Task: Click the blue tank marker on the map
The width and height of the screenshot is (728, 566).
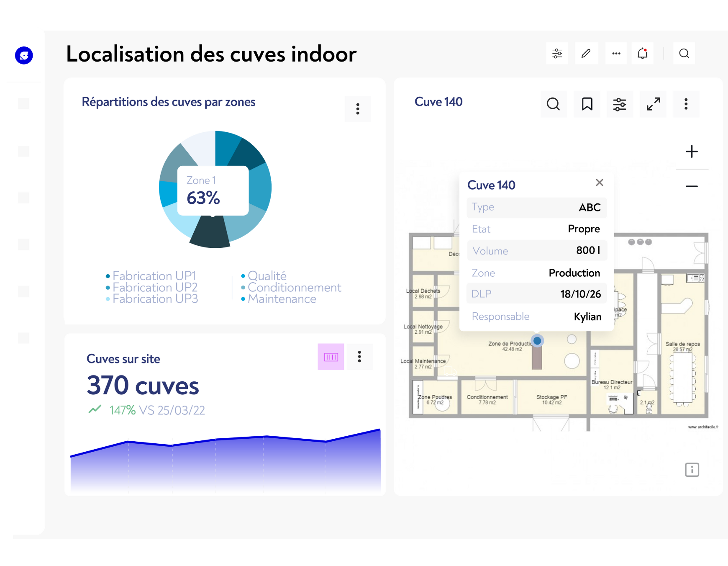Action: click(537, 341)
